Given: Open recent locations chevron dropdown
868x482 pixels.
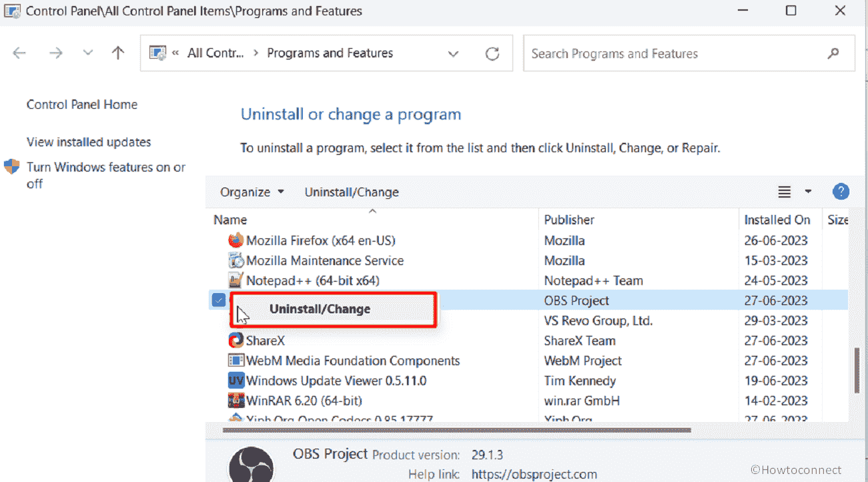Looking at the screenshot, I should (x=87, y=53).
